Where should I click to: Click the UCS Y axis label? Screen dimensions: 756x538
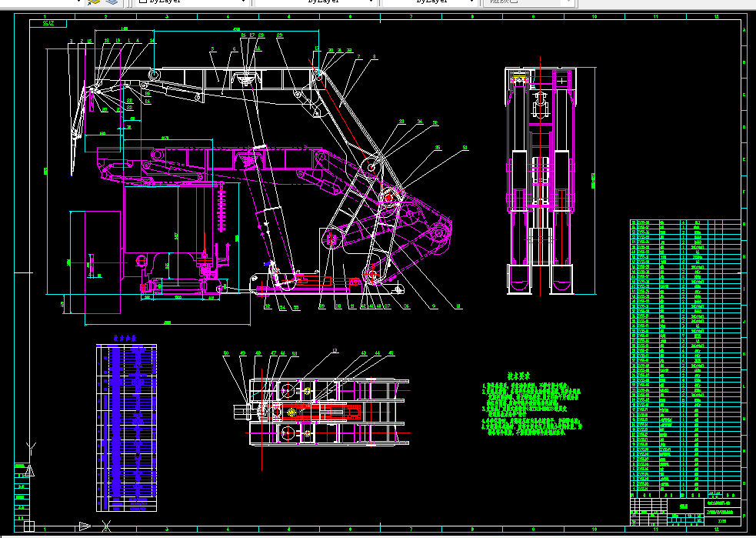(x=30, y=449)
